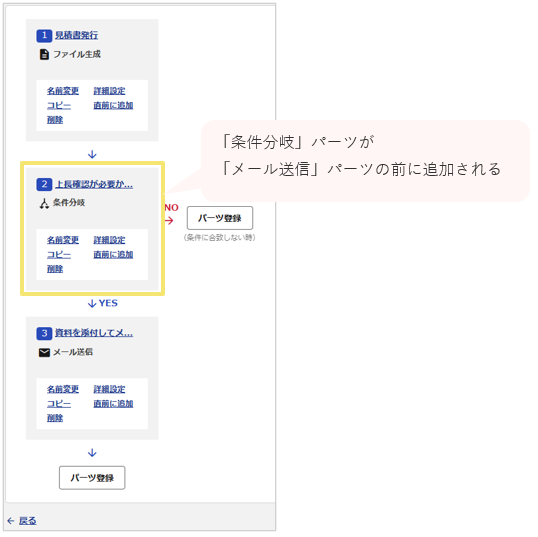Click 直前に追加 in the 条件分岐 step
Screen dimensions: 538x537
point(113,255)
